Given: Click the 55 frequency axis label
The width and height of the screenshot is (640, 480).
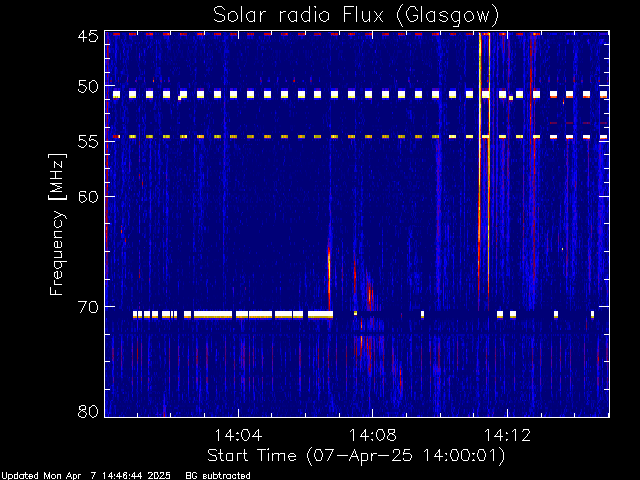Looking at the screenshot, I should [x=88, y=142].
